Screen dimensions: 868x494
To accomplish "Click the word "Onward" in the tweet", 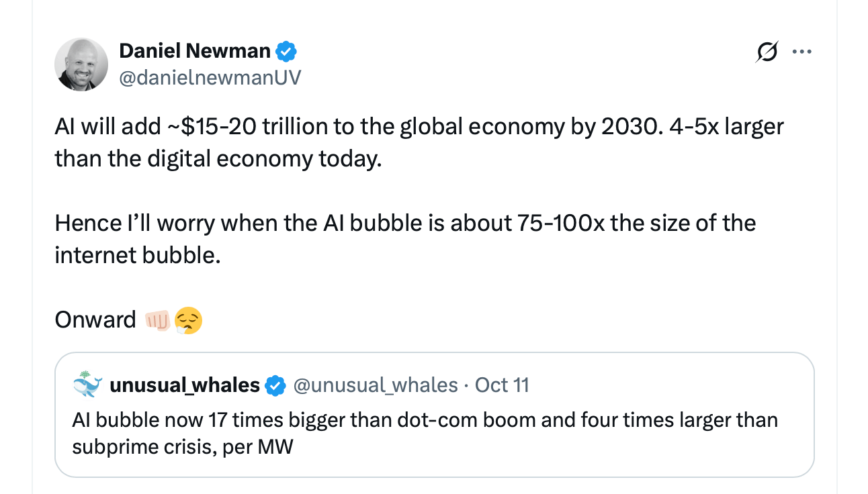I will [x=95, y=319].
